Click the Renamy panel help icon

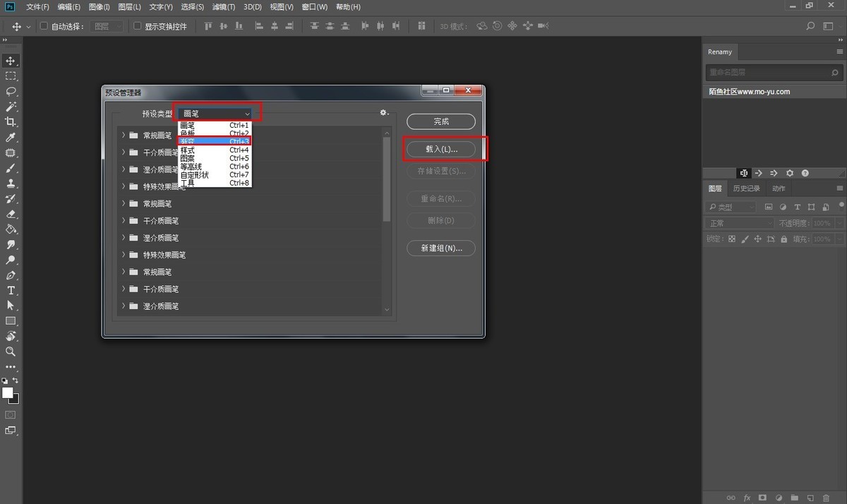point(805,173)
